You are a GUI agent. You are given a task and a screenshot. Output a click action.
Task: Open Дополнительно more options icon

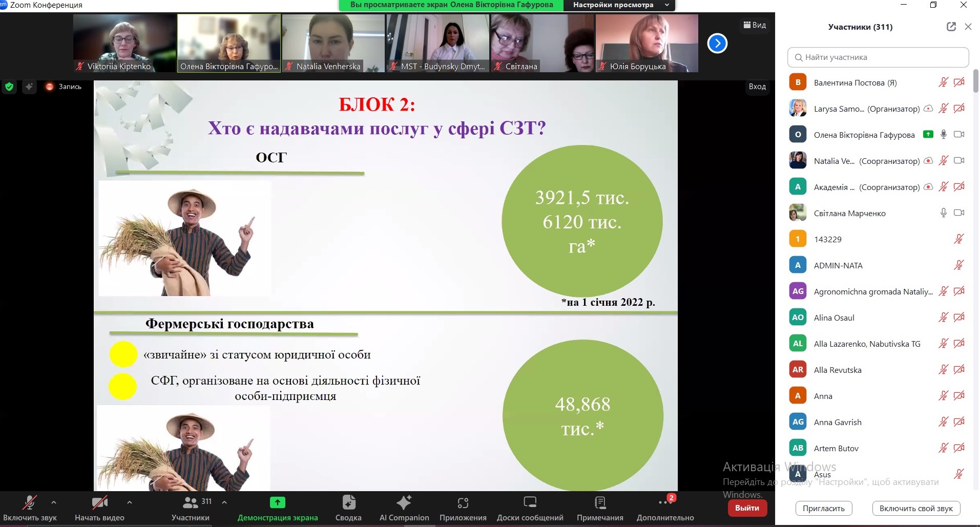click(665, 503)
